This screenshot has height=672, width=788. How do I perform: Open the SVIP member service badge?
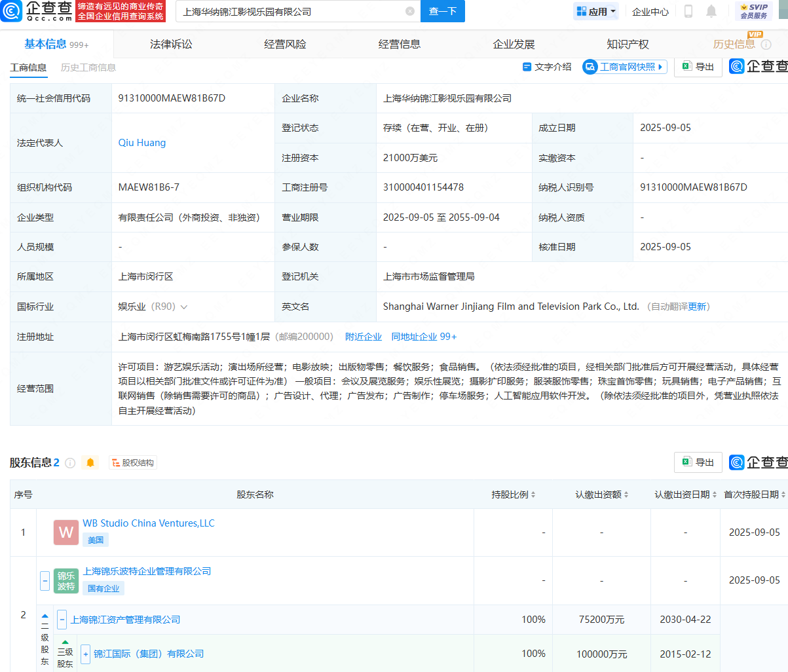tap(753, 11)
